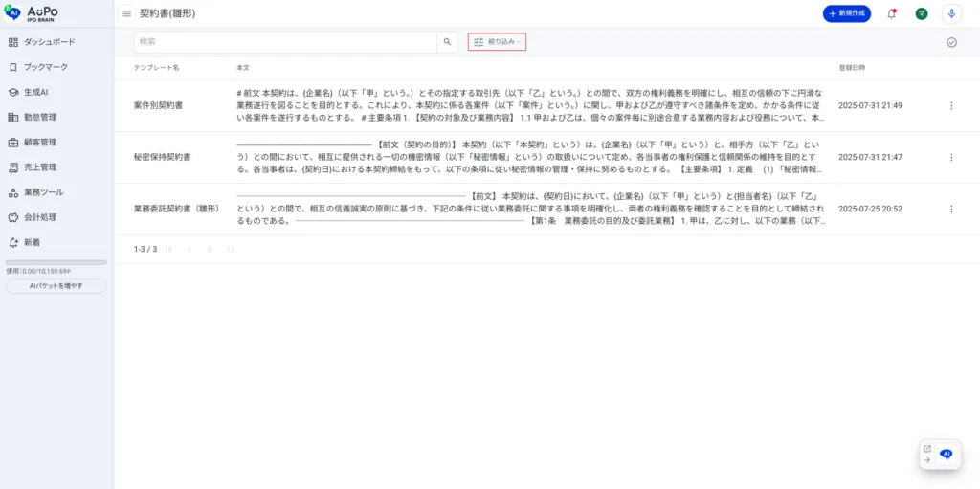
Task: Go to first page of pagination
Action: click(168, 249)
